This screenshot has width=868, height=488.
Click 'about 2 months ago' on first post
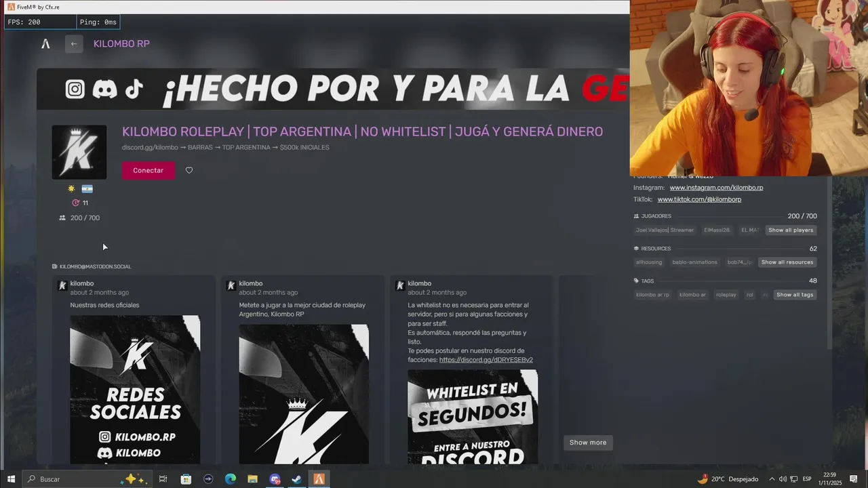pos(99,293)
